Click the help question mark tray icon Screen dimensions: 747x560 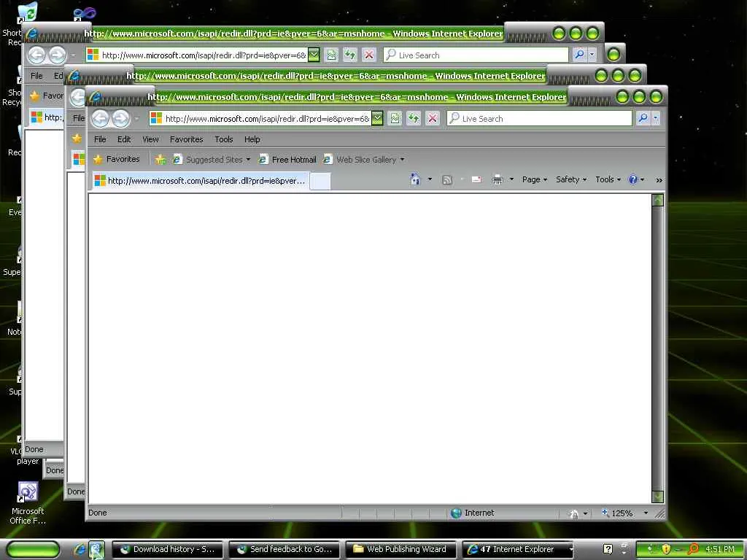[x=608, y=549]
